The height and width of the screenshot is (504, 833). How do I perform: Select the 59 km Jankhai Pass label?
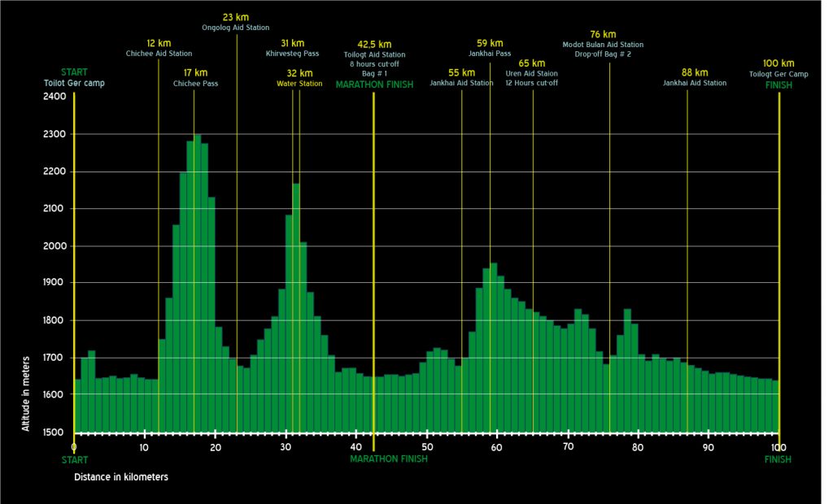pos(490,48)
